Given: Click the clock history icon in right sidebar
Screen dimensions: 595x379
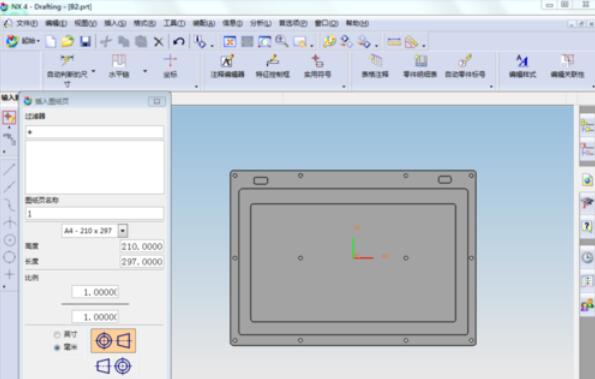Looking at the screenshot, I should click(587, 258).
